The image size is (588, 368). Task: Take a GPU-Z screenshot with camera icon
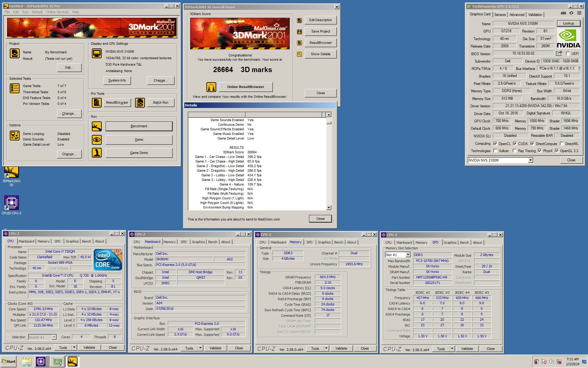(563, 13)
